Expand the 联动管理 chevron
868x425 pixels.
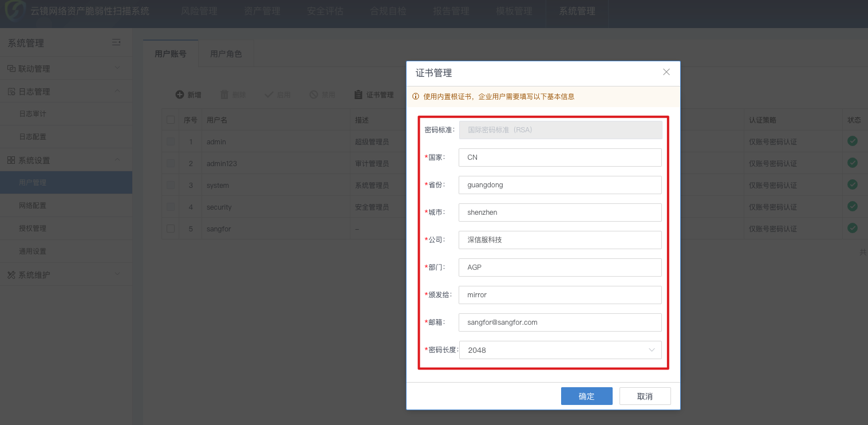tap(117, 68)
